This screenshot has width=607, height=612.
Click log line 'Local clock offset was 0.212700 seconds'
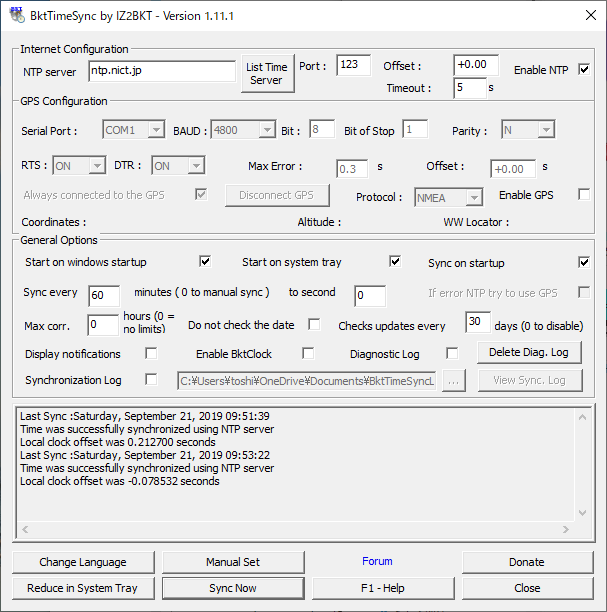pos(118,442)
